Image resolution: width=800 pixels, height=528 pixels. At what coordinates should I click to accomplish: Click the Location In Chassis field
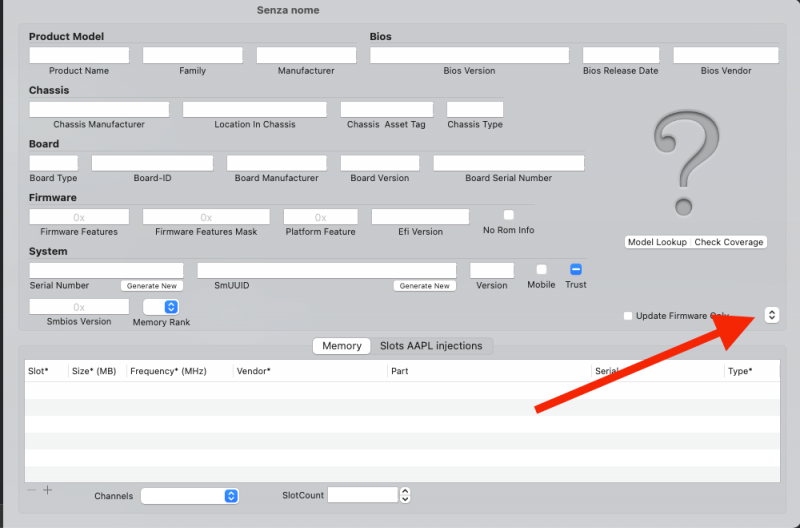(255, 109)
